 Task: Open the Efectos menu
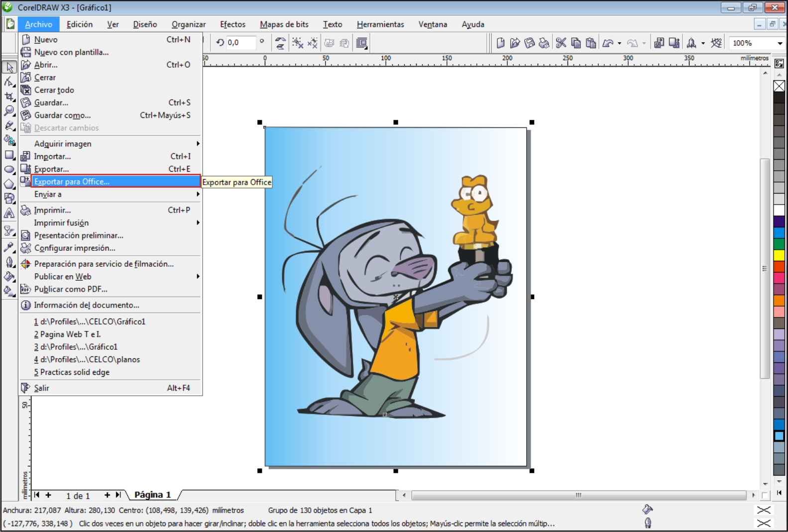point(232,24)
